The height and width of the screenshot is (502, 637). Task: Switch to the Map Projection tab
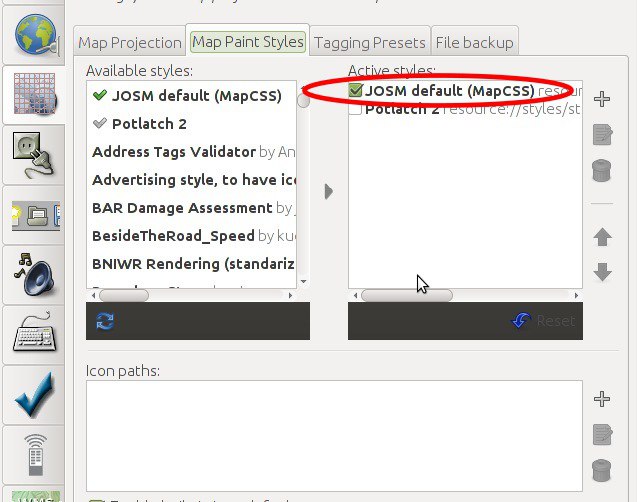click(x=130, y=43)
